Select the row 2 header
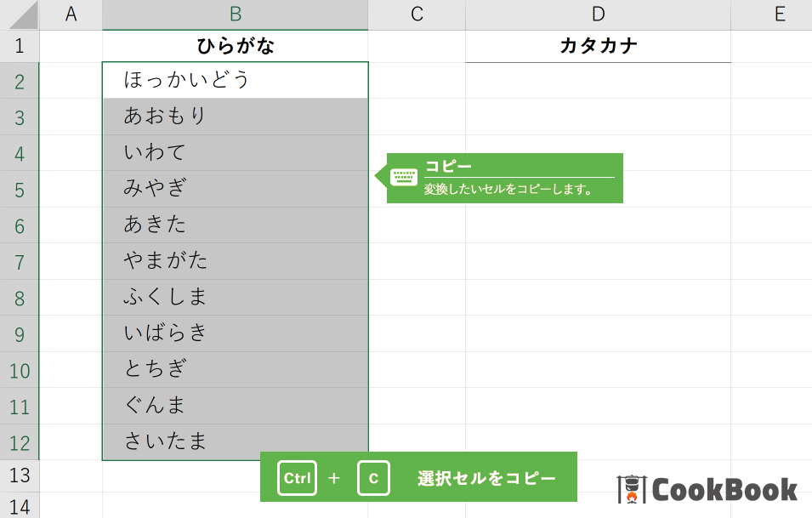812x518 pixels. [20, 81]
